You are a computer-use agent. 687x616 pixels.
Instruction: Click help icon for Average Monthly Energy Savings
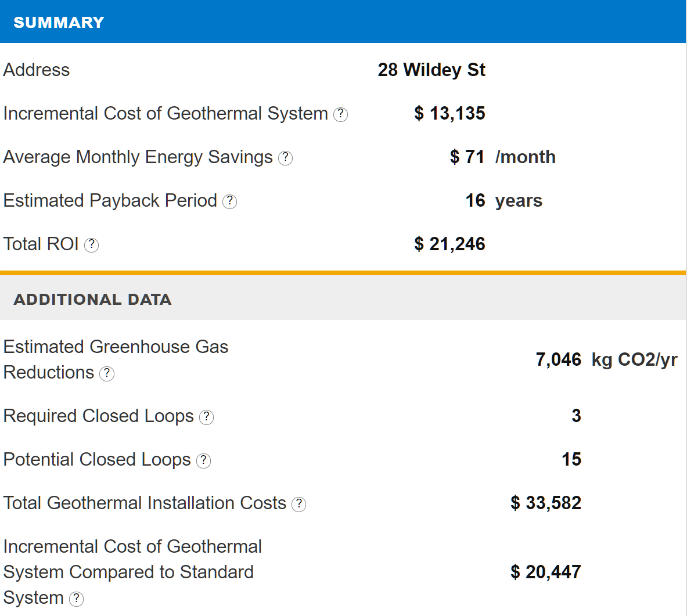[285, 158]
